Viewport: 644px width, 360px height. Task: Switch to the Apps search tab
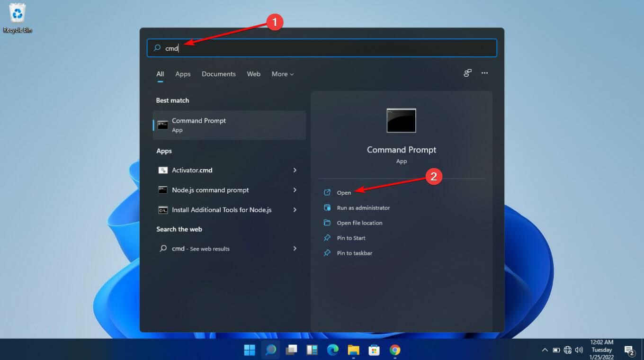point(183,74)
